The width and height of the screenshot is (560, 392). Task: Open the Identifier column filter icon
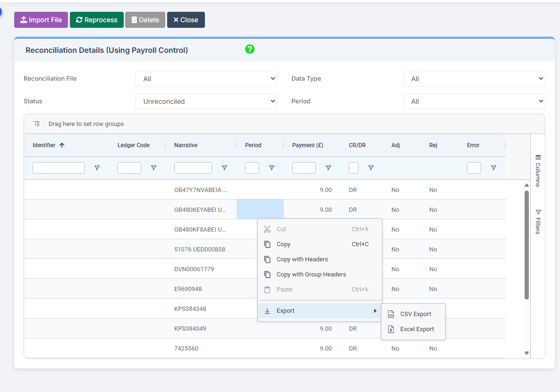[x=97, y=168]
